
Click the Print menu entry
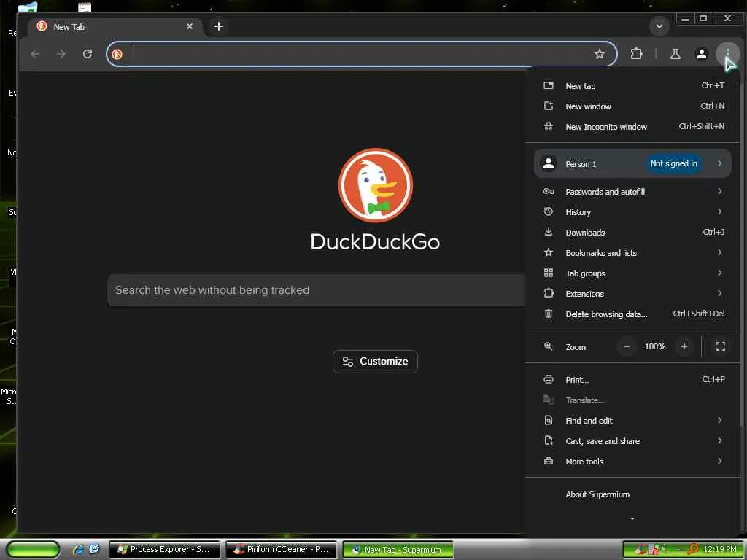[634, 379]
